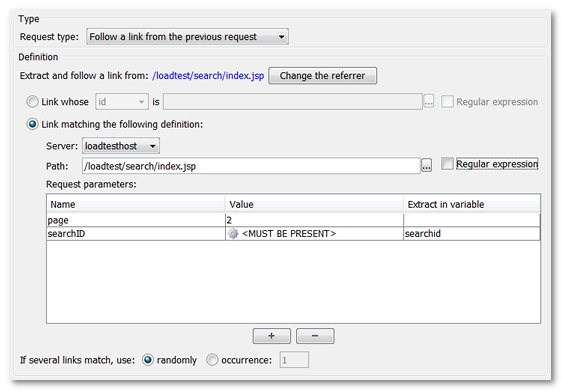The width and height of the screenshot is (562, 391).
Task: Click the gear icon beside <MUST BE PRESENT>
Action: [233, 234]
